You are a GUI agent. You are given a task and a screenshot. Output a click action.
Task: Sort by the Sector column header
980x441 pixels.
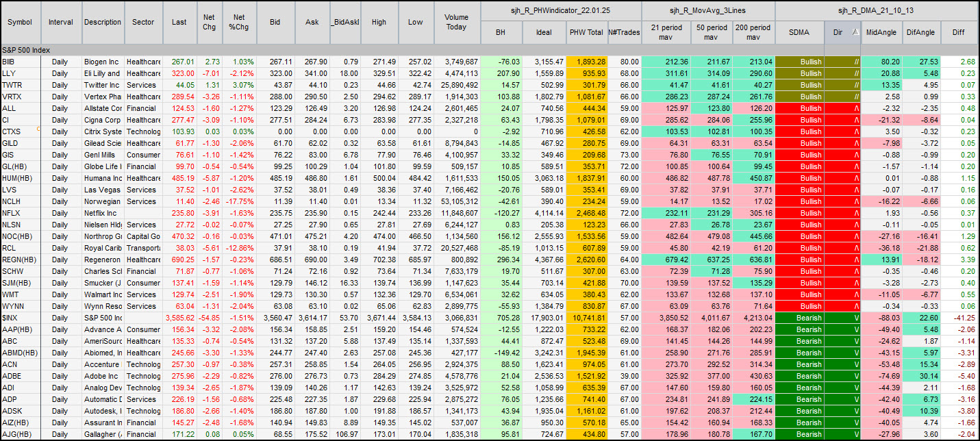pyautogui.click(x=143, y=22)
